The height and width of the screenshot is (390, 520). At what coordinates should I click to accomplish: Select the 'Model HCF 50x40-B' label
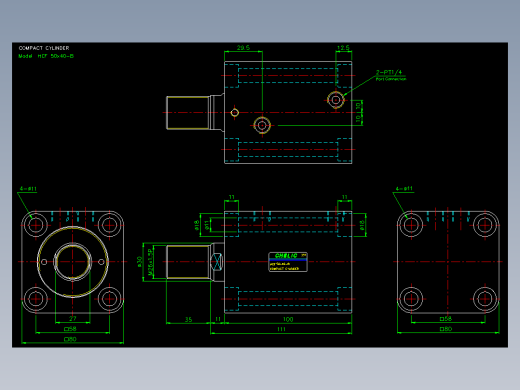(x=46, y=56)
